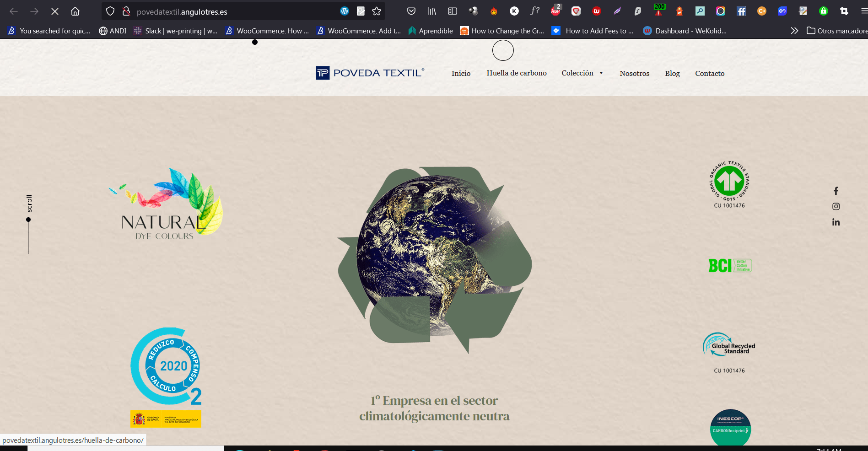
Task: Open the flame icon extension
Action: (x=494, y=11)
